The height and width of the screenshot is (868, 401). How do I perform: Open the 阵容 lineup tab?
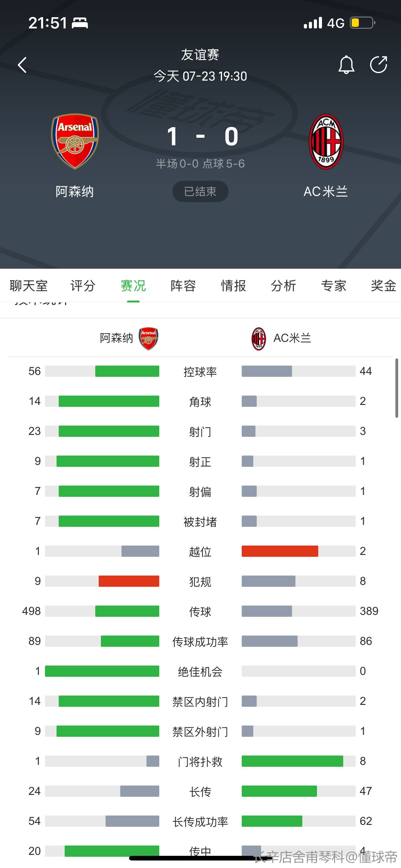click(x=183, y=286)
